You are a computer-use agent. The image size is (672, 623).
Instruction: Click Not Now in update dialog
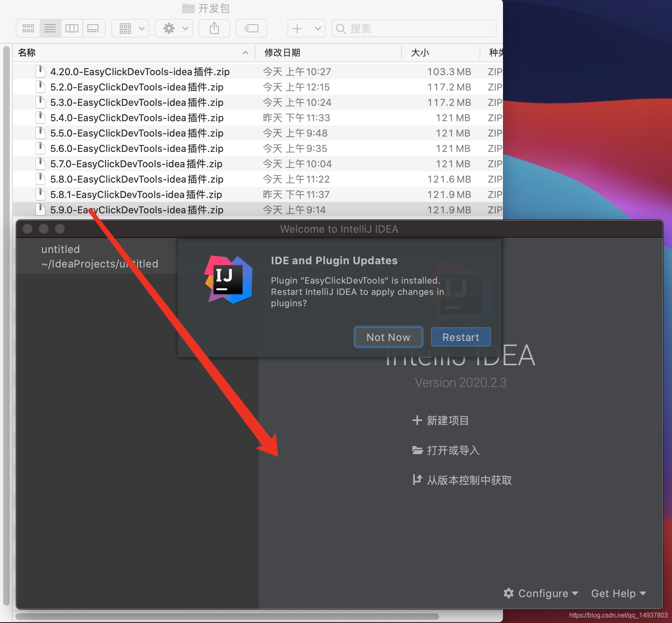[x=388, y=337]
